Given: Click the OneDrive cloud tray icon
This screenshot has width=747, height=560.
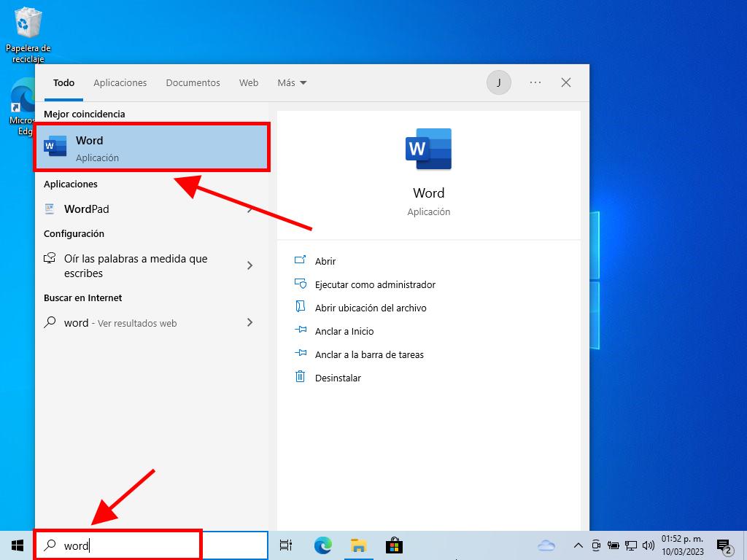Looking at the screenshot, I should tap(546, 545).
